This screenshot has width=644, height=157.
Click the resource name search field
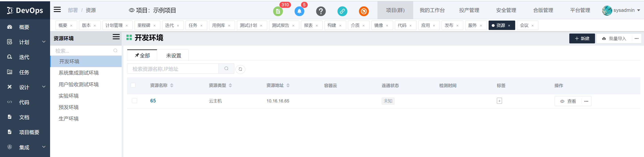(173, 69)
